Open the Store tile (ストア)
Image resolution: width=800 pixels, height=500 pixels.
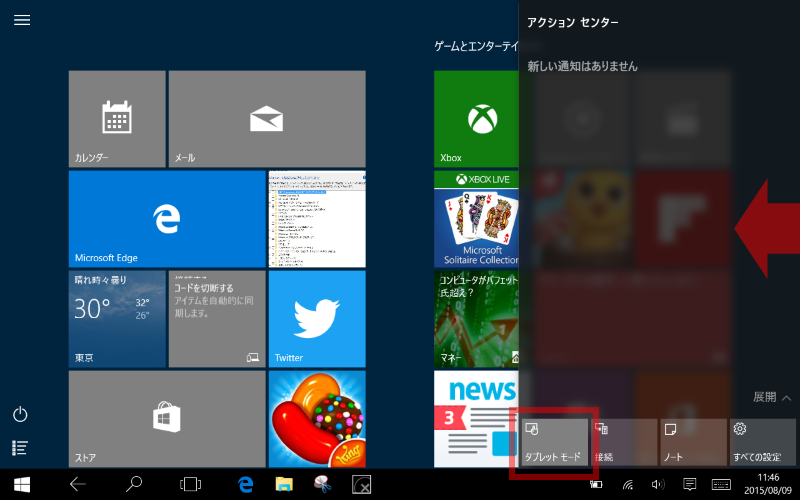point(167,419)
